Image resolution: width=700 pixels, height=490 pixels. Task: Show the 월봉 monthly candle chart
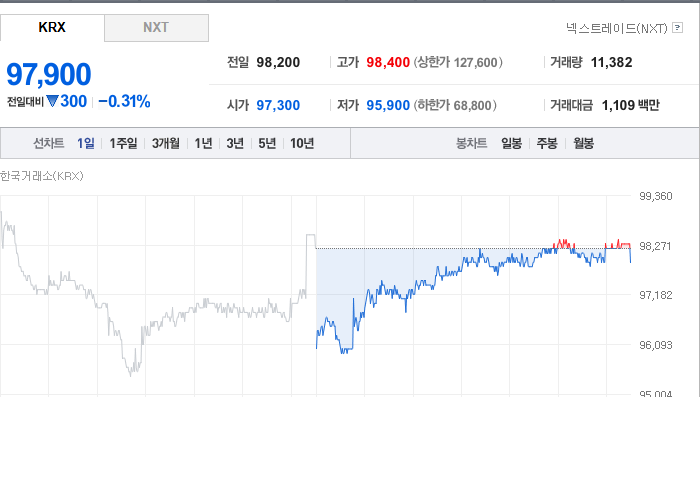pyautogui.click(x=583, y=143)
